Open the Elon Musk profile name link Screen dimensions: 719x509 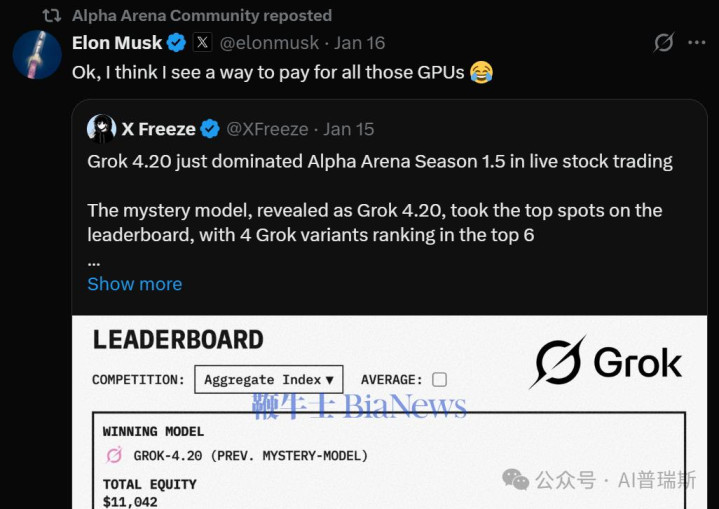118,43
